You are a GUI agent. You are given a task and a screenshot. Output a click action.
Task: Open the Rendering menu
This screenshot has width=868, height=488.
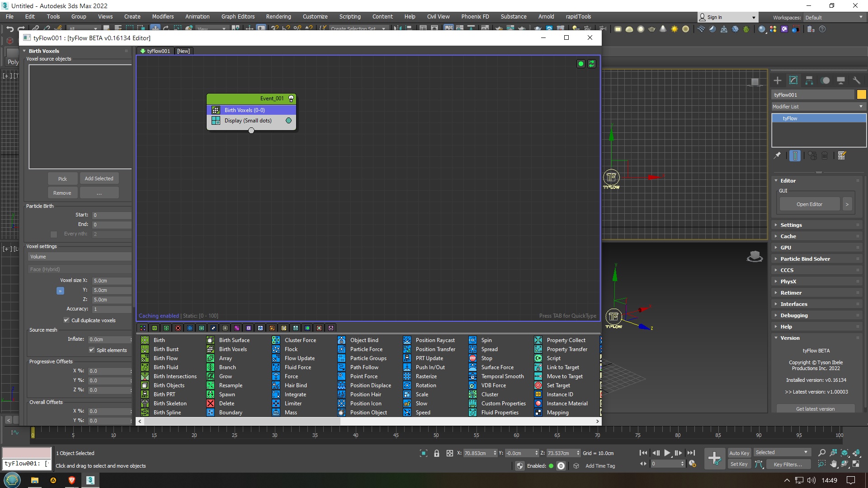(x=278, y=17)
